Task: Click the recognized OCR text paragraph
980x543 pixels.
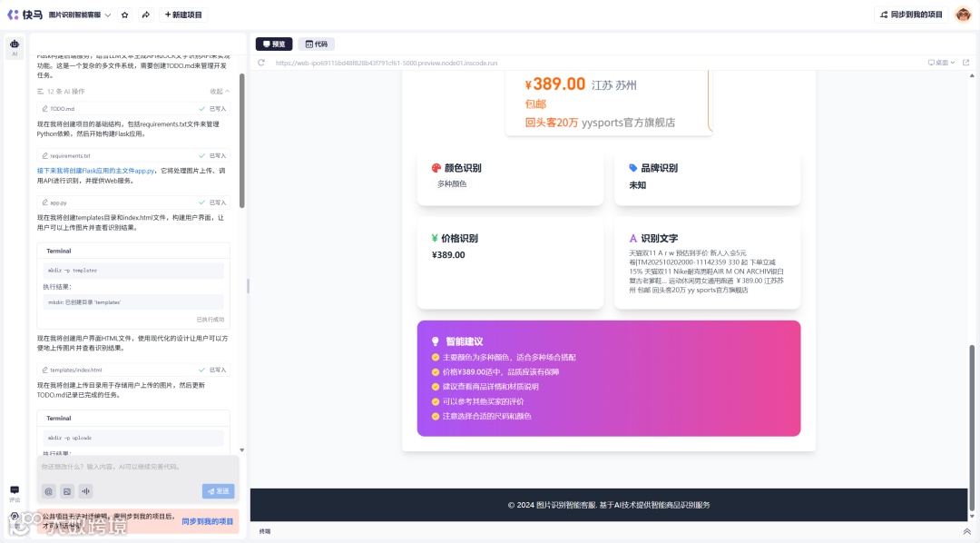Action: 706,271
